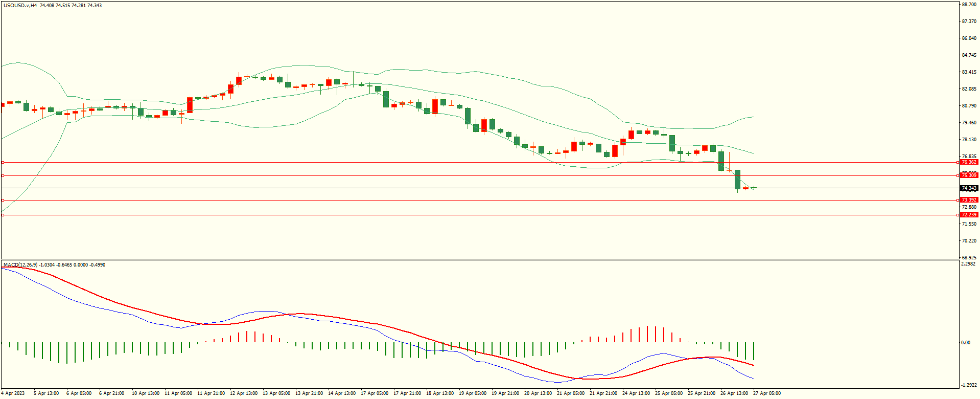980x399 pixels.
Task: Click the 0.00 level on MACD scale
Action: click(x=966, y=343)
